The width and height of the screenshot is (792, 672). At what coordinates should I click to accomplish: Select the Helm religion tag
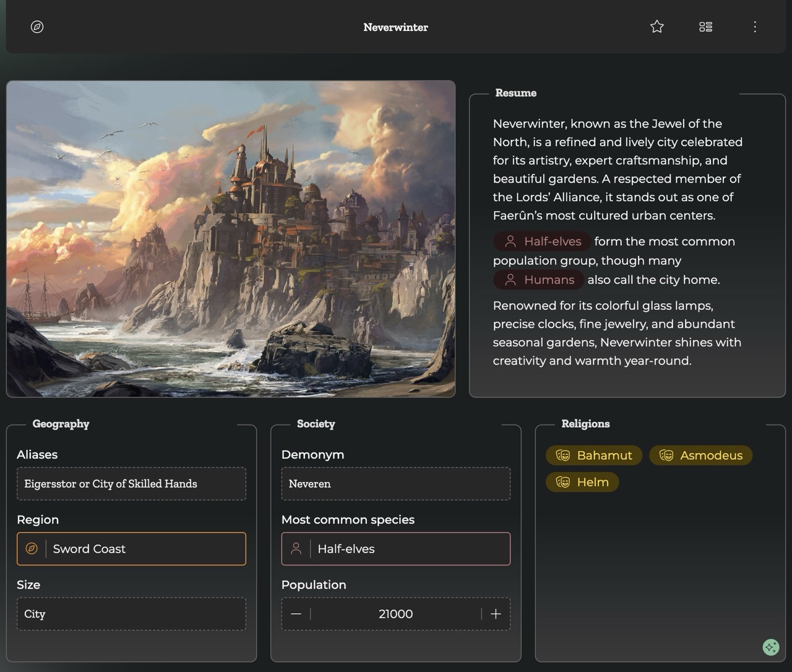pyautogui.click(x=582, y=482)
